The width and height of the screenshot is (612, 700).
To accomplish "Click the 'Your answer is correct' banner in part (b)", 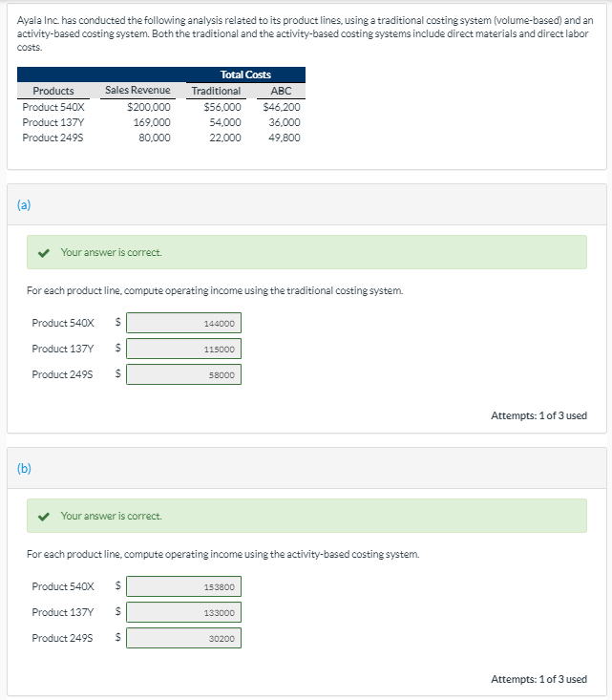I will [x=306, y=516].
